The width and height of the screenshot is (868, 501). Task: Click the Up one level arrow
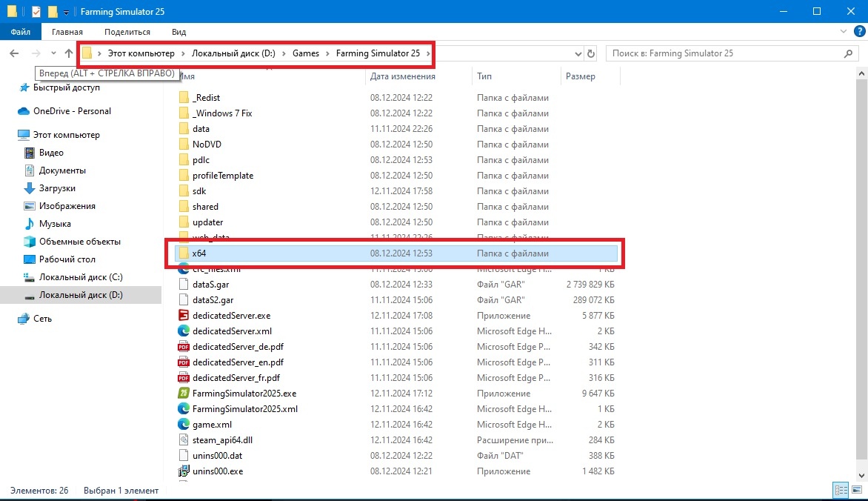pos(69,53)
